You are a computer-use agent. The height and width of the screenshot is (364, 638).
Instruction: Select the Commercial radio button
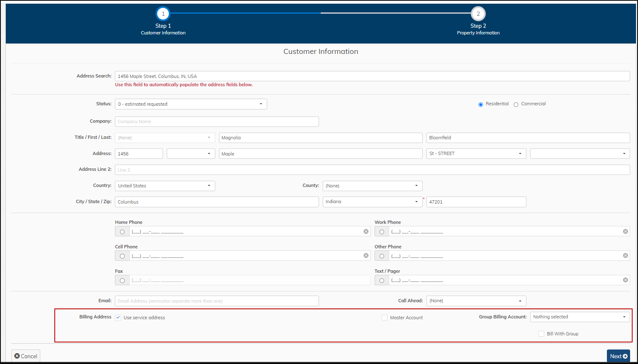point(516,104)
